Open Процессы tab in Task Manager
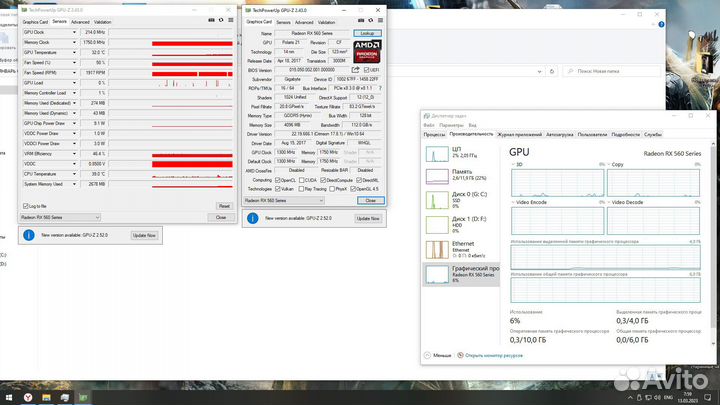 pyautogui.click(x=434, y=135)
